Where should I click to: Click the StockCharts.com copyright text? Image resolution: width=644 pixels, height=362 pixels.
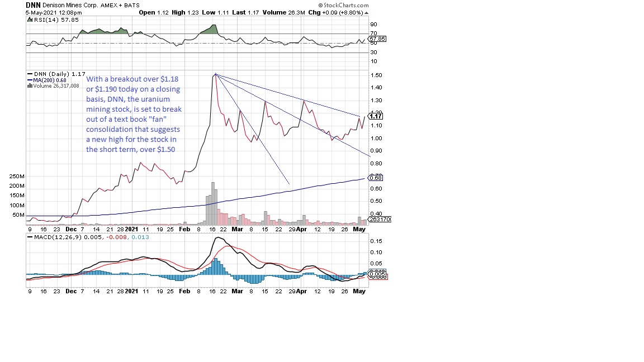click(343, 6)
